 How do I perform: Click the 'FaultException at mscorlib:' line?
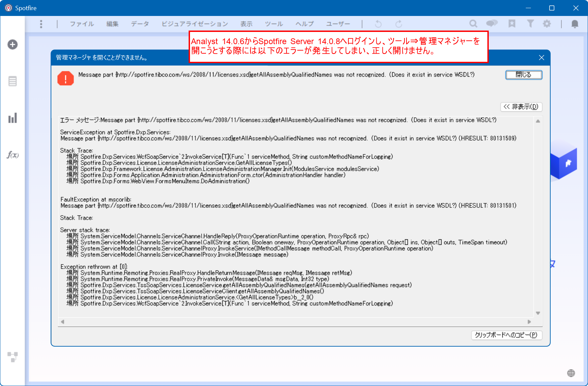[x=96, y=199]
